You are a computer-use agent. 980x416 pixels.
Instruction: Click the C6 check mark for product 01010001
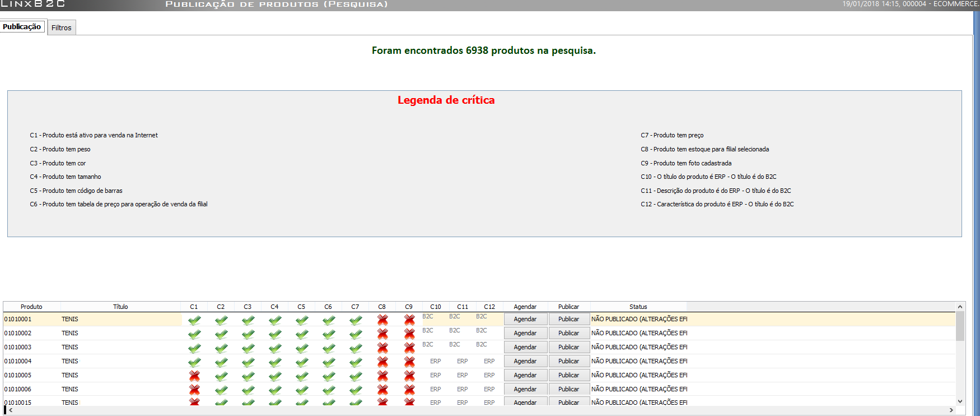329,320
